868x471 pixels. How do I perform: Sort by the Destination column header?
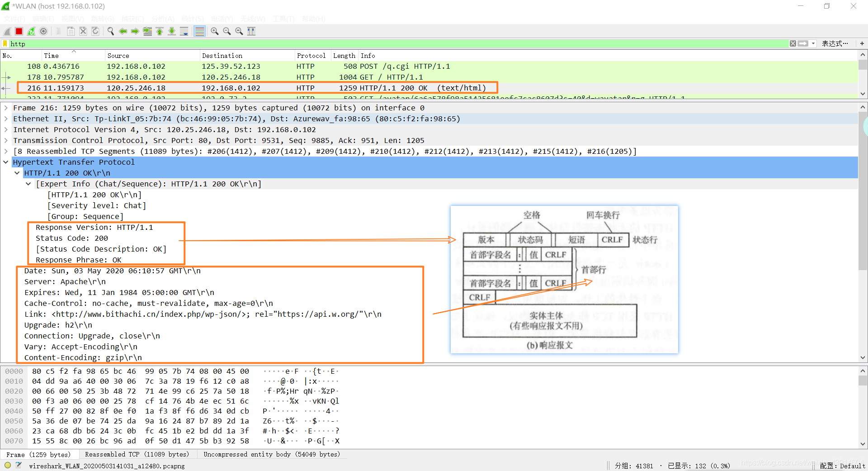247,56
